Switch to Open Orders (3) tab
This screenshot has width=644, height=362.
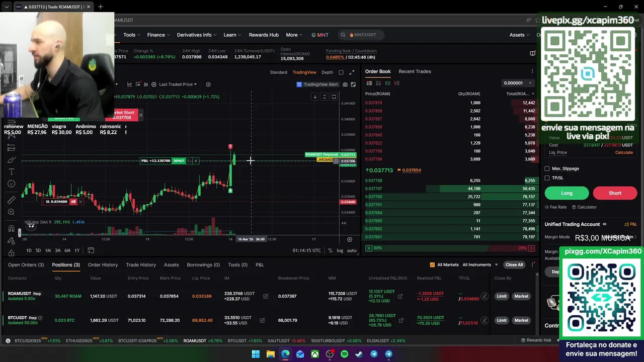[26, 265]
